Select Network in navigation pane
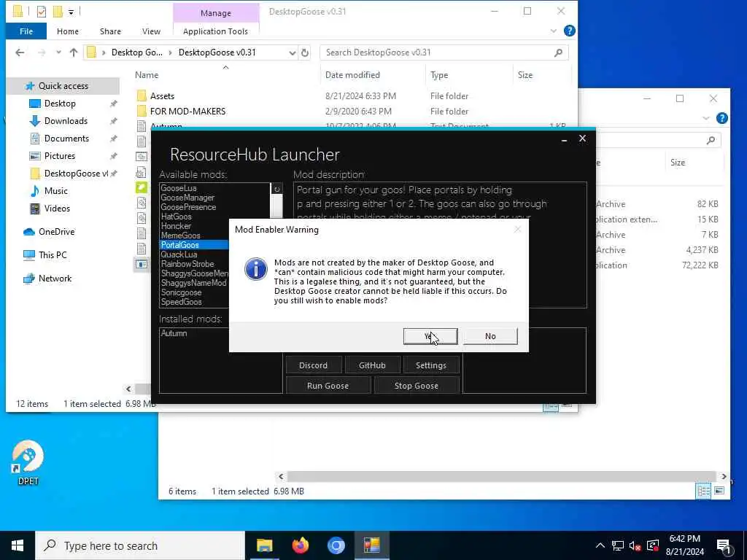 click(x=55, y=279)
